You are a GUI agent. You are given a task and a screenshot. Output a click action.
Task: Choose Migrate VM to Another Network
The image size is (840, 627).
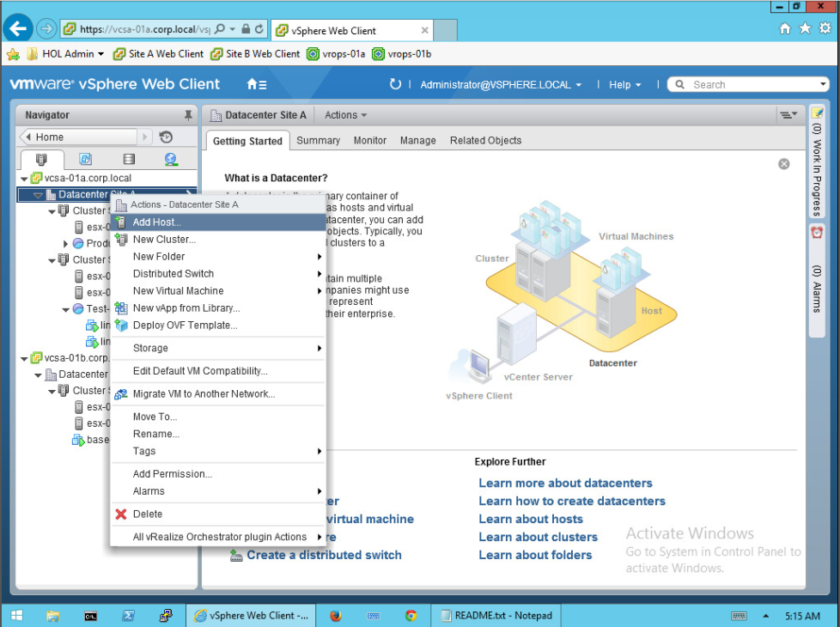tap(218, 394)
